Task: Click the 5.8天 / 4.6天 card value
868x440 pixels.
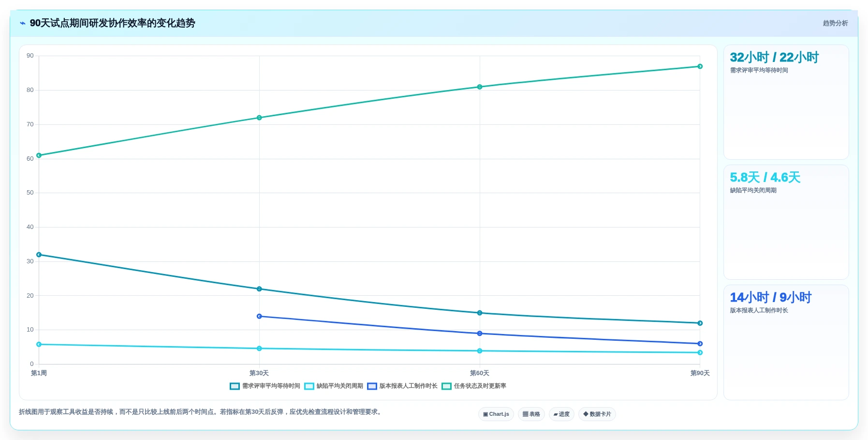Action: click(x=765, y=178)
